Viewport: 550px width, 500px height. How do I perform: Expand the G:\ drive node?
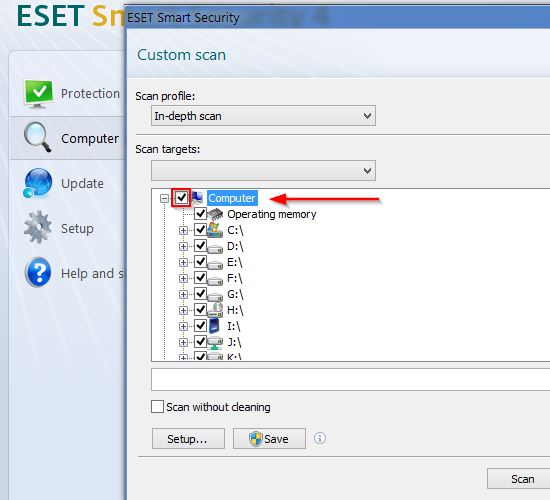[x=183, y=294]
